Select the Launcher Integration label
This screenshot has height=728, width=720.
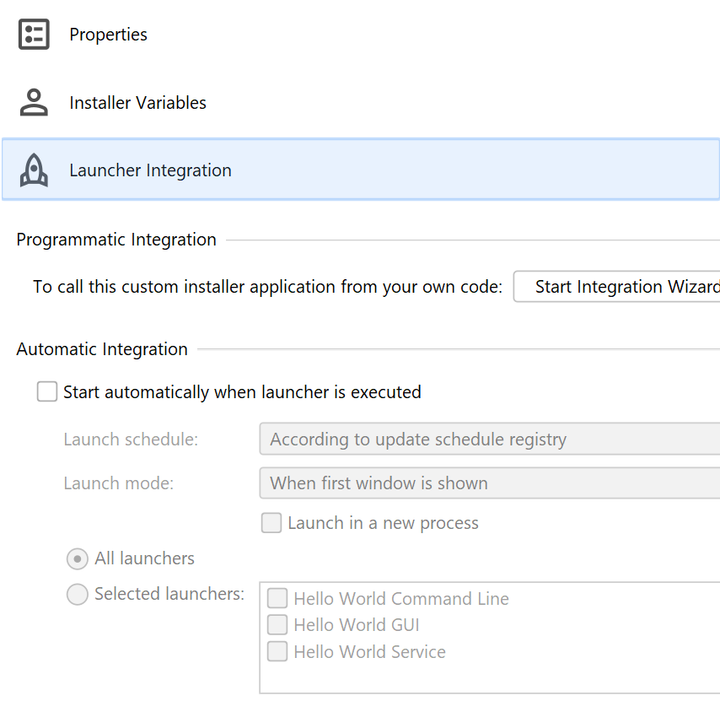[x=150, y=170]
